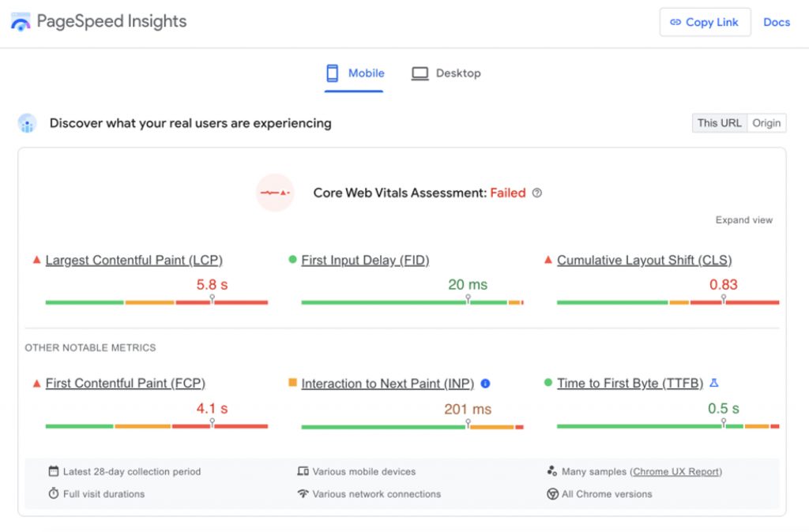
Task: Click the experimental flask icon beside TTFB
Action: click(714, 383)
